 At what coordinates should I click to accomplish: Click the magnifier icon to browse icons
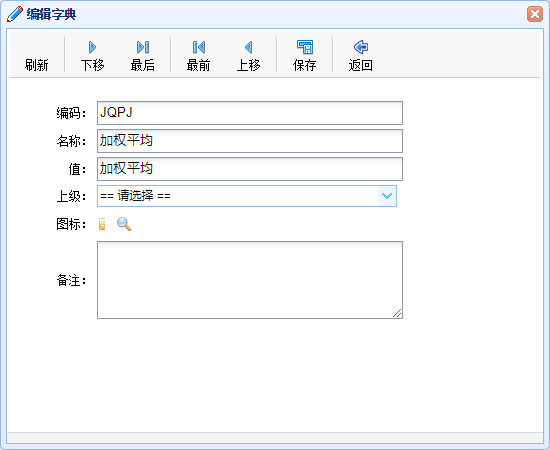(x=124, y=224)
